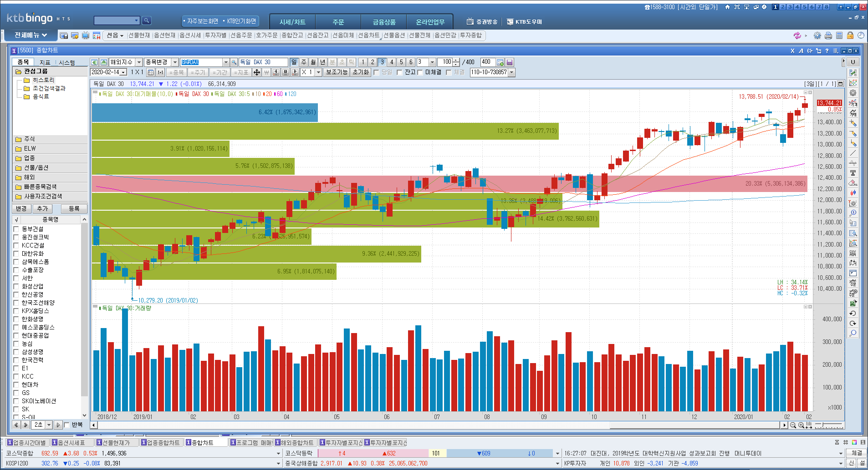Open the settings gear icon in top toolbar
The height and width of the screenshot is (470, 868).
(x=817, y=35)
